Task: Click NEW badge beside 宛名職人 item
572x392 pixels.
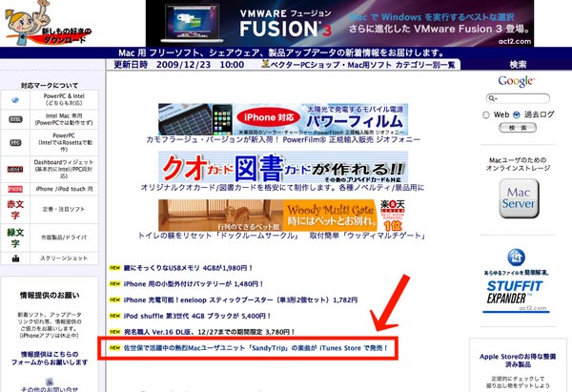Action: [115, 332]
